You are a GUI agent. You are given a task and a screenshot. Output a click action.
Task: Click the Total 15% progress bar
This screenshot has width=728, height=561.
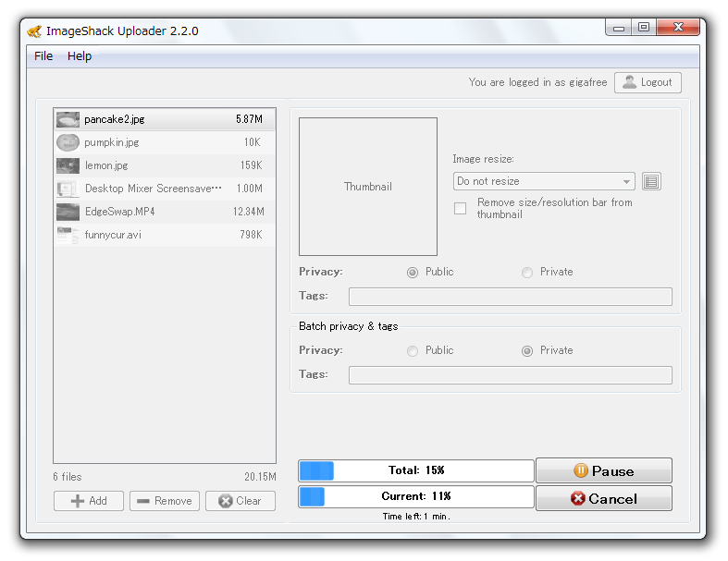(x=416, y=470)
